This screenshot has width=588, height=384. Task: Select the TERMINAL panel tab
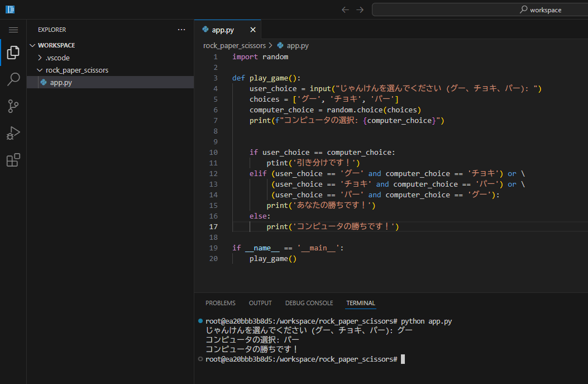(361, 303)
